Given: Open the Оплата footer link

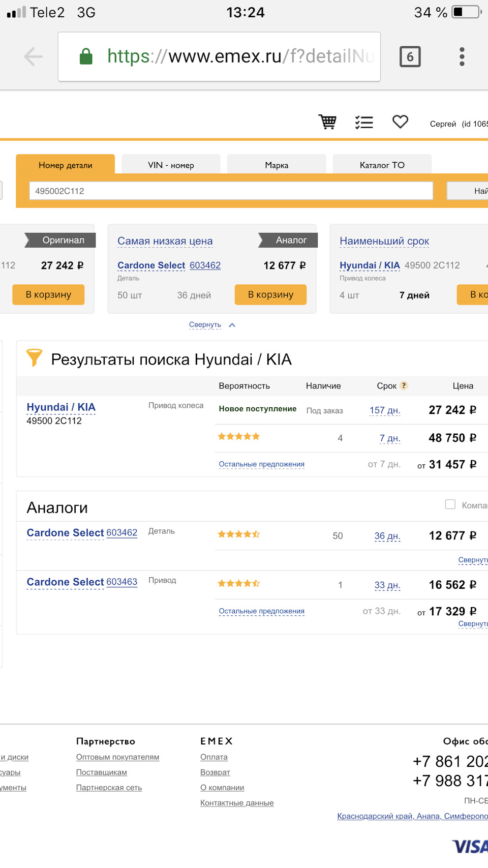Looking at the screenshot, I should [x=214, y=757].
